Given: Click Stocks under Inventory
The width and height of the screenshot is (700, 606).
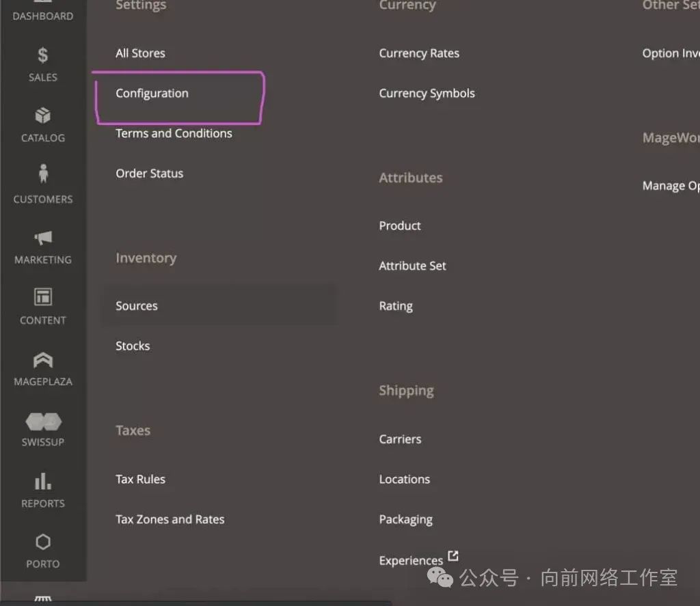Looking at the screenshot, I should pos(133,346).
